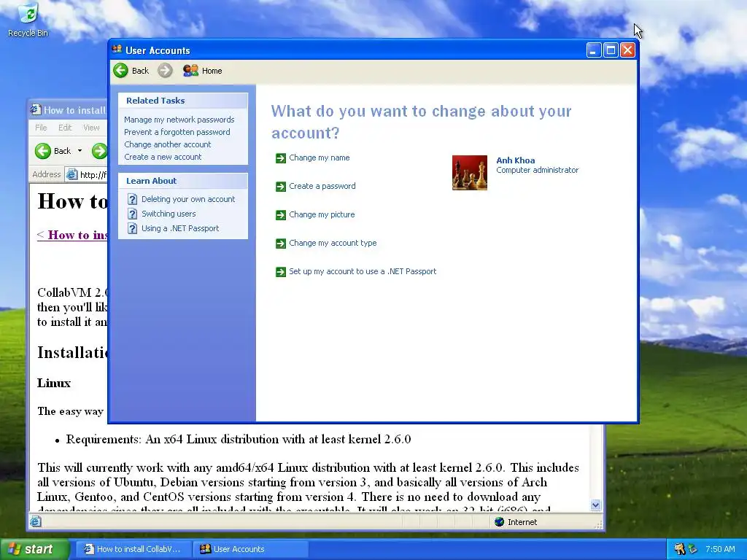747x560 pixels.
Task: Click the chess pieces account picture
Action: click(469, 172)
